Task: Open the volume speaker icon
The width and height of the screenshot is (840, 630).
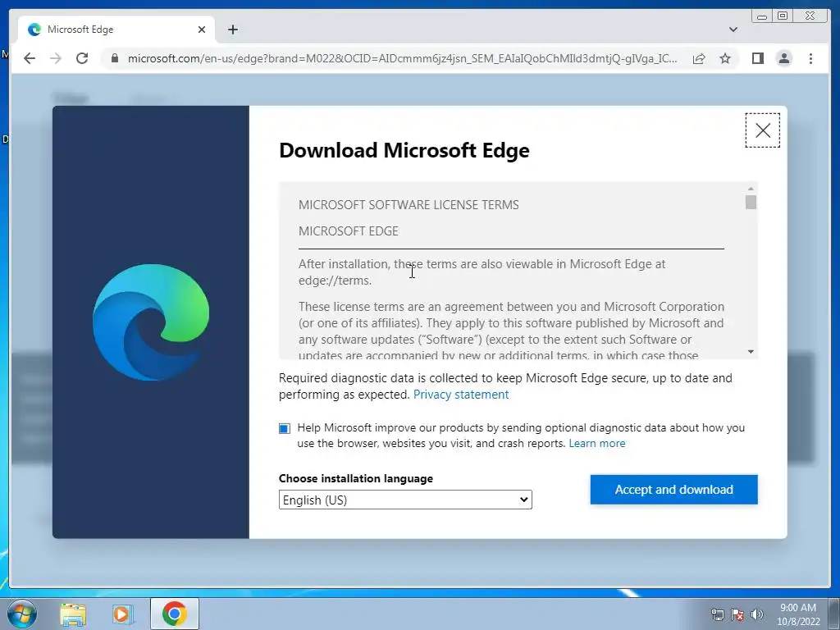Action: [x=757, y=614]
